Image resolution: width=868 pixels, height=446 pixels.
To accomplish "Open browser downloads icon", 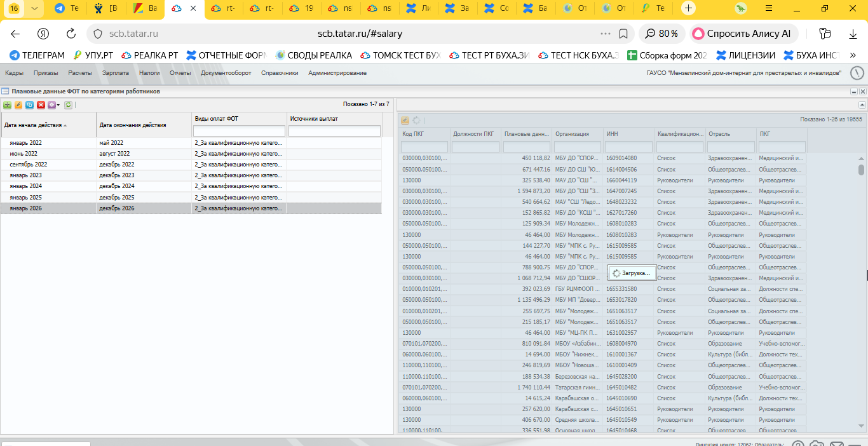I will (853, 34).
